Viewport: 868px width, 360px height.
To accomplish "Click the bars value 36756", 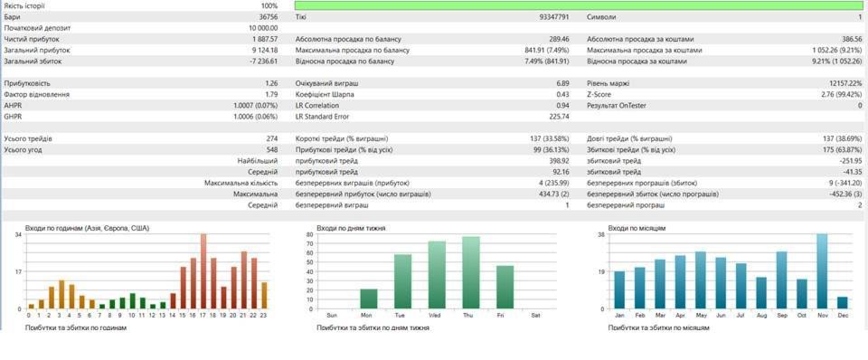I will coord(268,17).
